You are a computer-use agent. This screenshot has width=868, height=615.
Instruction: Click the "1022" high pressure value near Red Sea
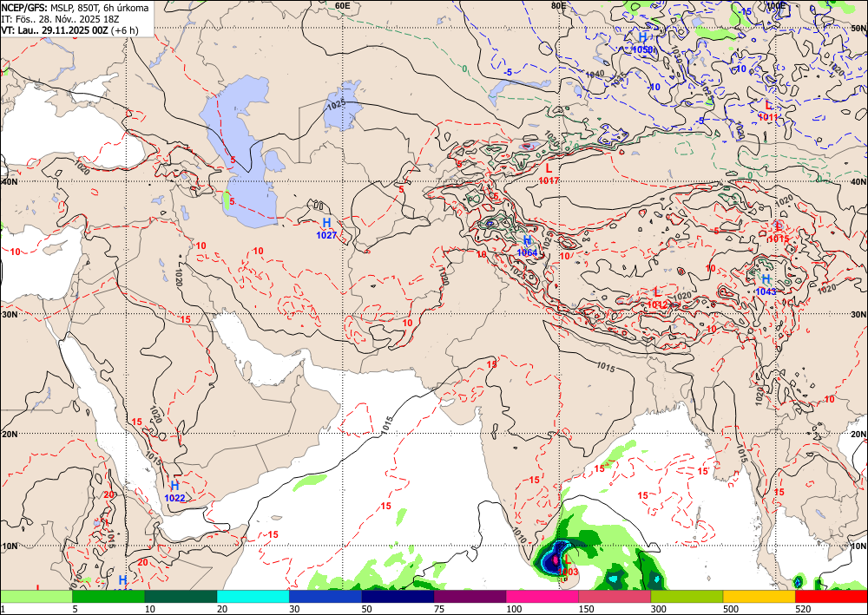coord(175,498)
